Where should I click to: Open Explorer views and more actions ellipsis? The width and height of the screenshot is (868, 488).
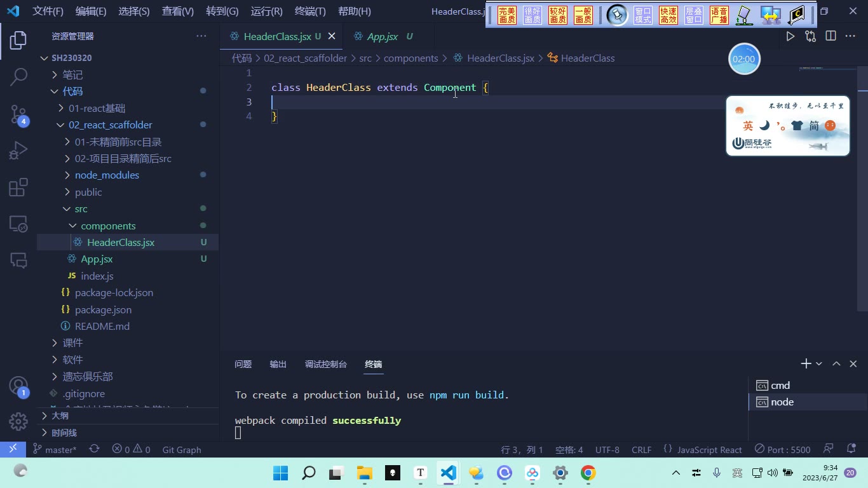201,36
